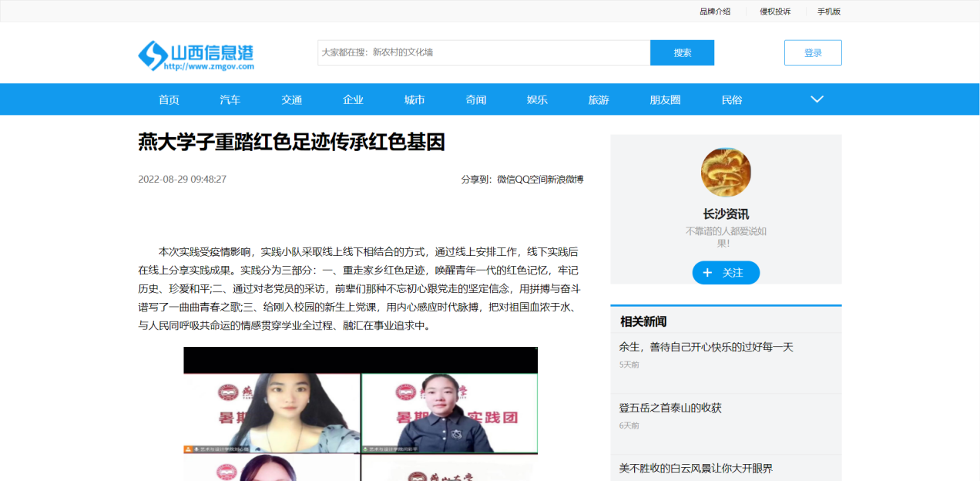Open related news 登五岳之首泰山的收获
This screenshot has height=481, width=980.
[x=670, y=408]
